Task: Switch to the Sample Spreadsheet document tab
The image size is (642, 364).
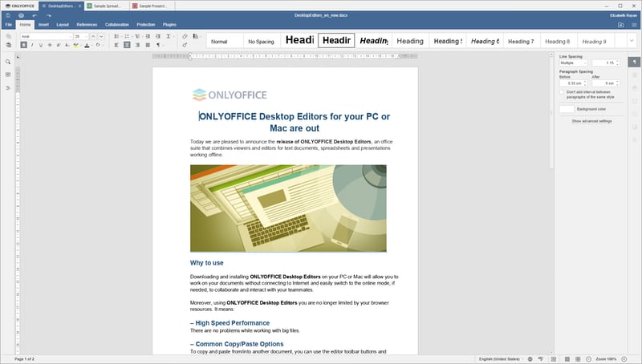Action: (107, 6)
